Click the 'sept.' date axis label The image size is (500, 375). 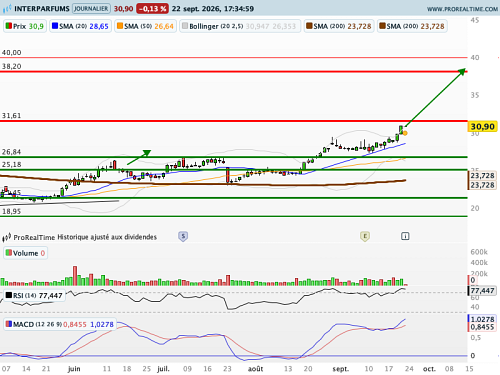point(341,369)
